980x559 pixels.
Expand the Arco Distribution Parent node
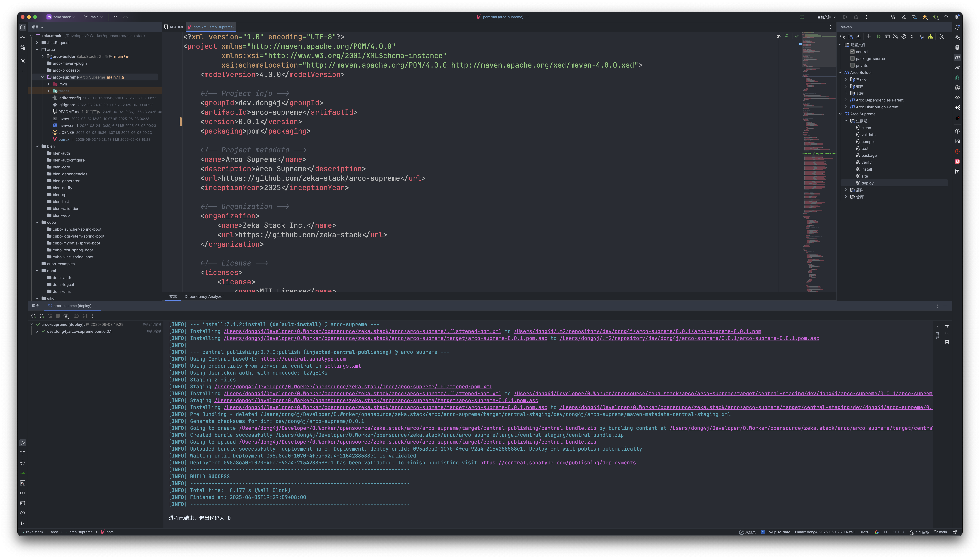pyautogui.click(x=846, y=107)
